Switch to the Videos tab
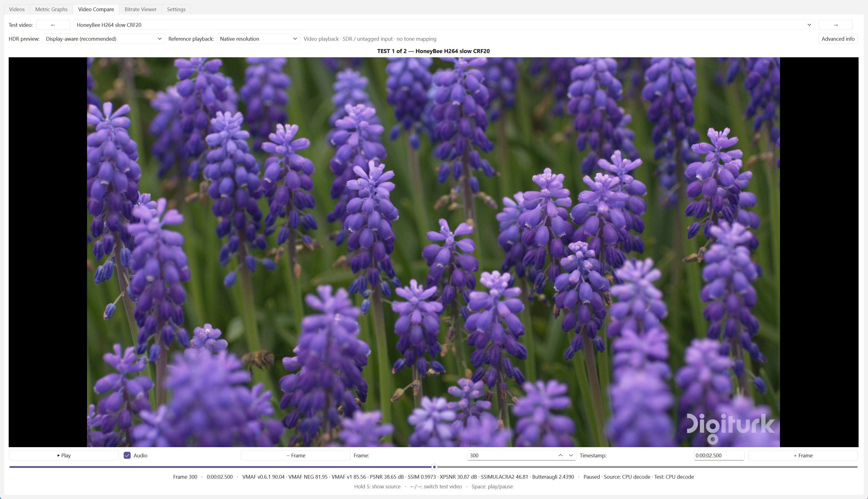 point(17,9)
